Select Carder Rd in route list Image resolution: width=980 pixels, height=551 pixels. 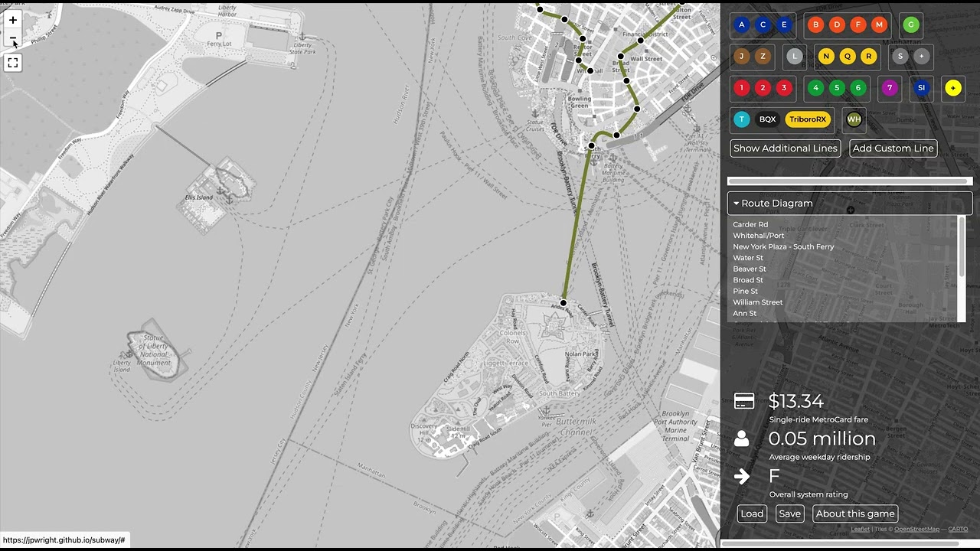[750, 225]
